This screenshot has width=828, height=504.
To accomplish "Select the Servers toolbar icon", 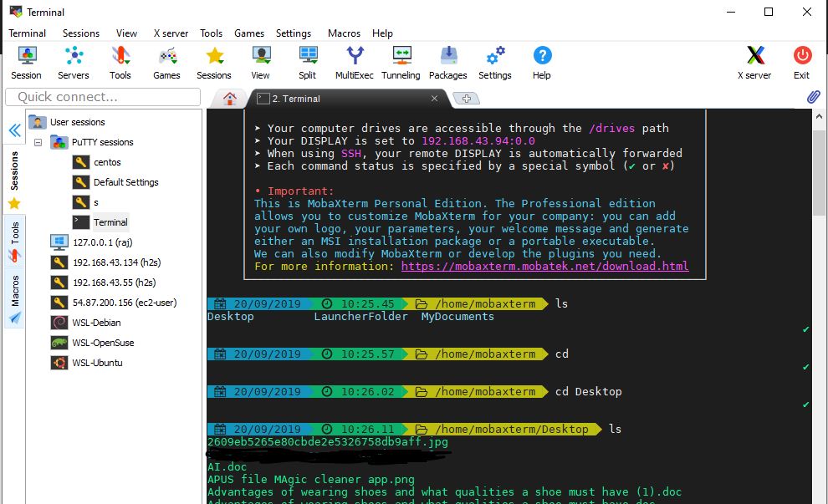I will coord(74,63).
